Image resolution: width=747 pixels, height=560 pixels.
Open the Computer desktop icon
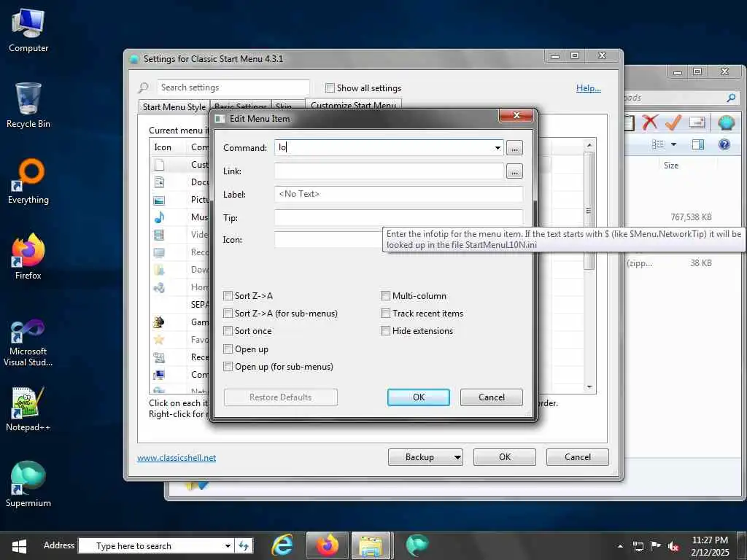(28, 31)
